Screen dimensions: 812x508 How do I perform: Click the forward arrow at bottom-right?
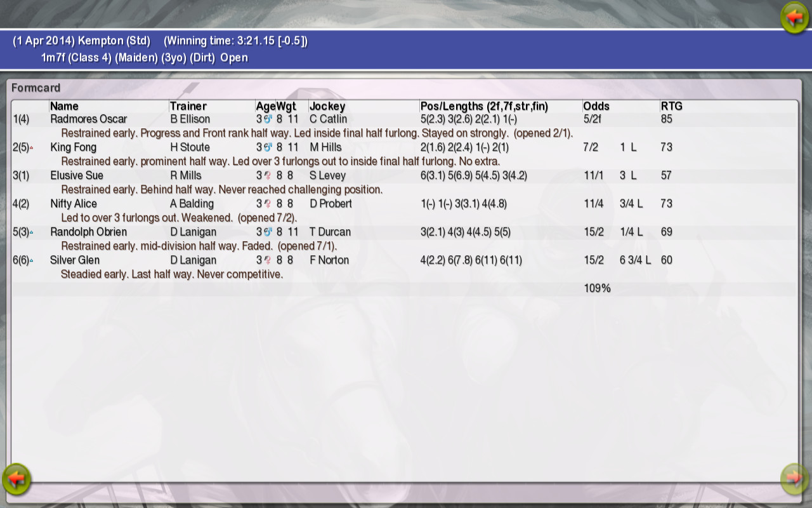pos(795,480)
